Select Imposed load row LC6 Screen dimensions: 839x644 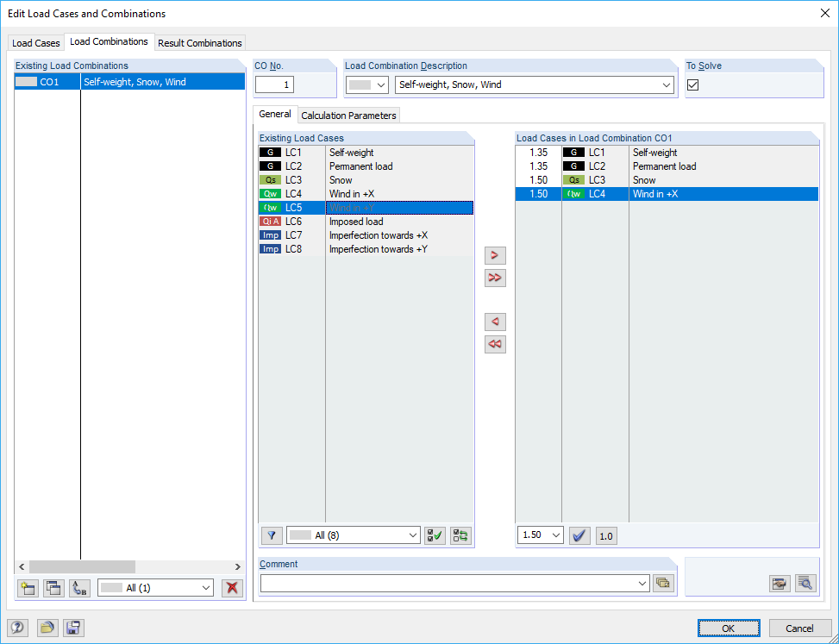click(x=366, y=222)
